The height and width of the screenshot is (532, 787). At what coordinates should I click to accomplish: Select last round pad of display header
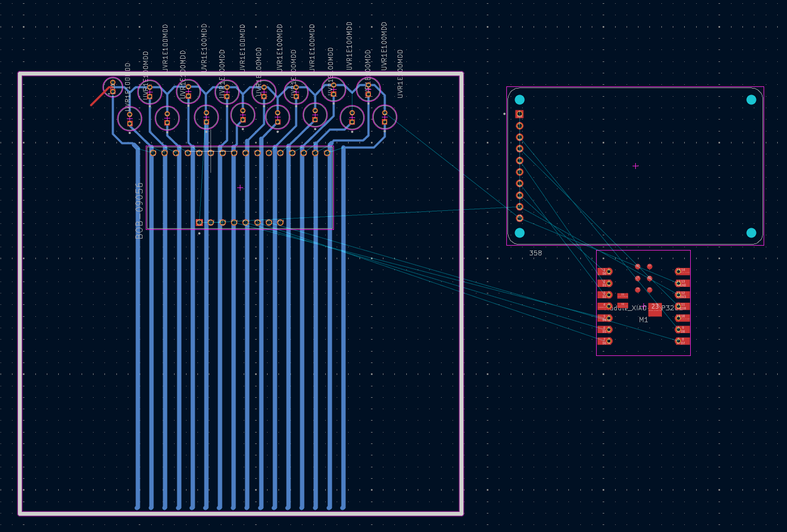click(519, 218)
